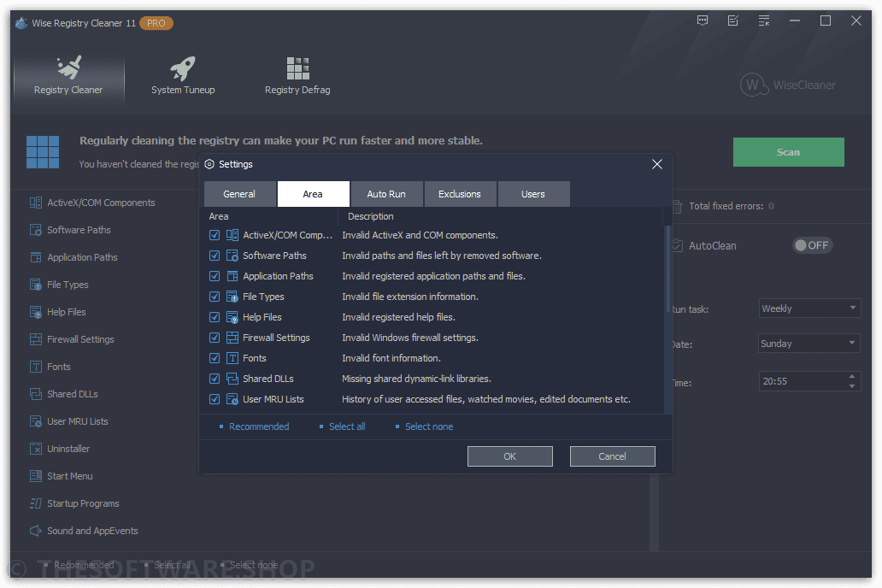Click the PRO badge in title bar
The width and height of the screenshot is (882, 588).
[x=156, y=23]
